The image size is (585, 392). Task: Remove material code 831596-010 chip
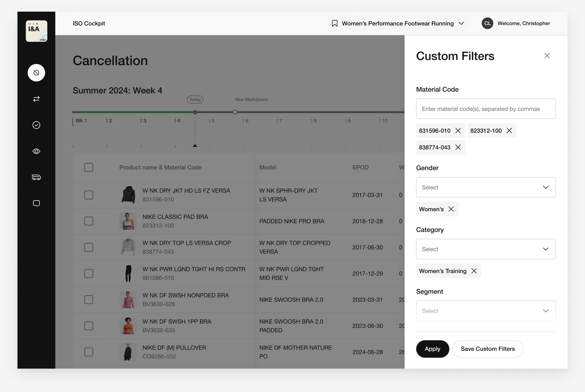[458, 130]
